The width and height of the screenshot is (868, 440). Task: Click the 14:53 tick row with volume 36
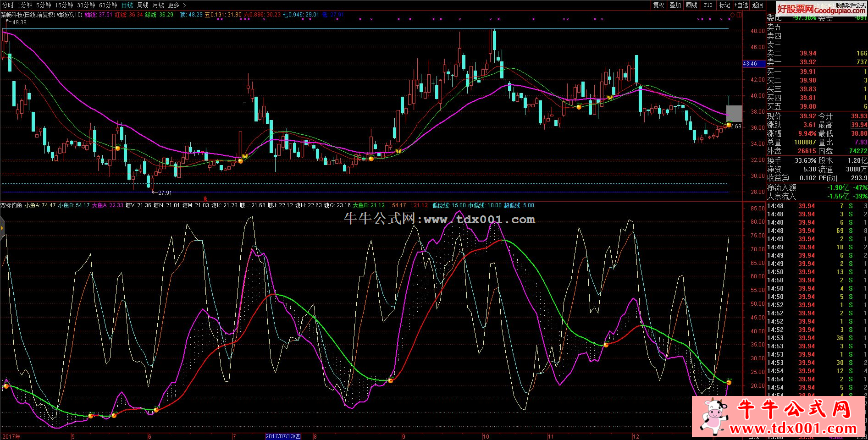point(817,338)
